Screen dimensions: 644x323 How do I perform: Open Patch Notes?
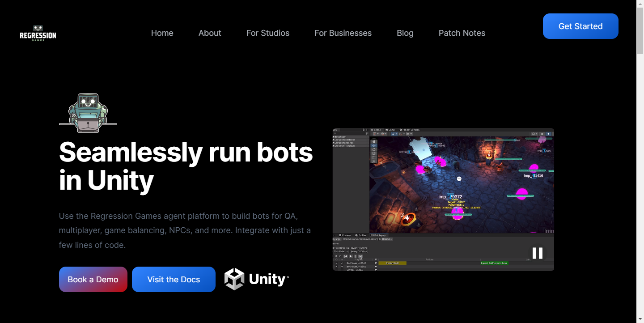[462, 33]
